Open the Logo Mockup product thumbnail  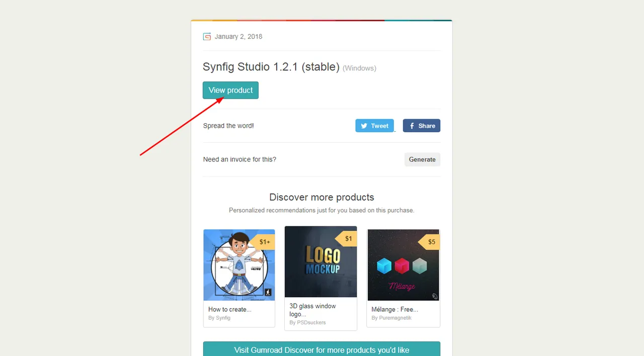click(x=320, y=261)
